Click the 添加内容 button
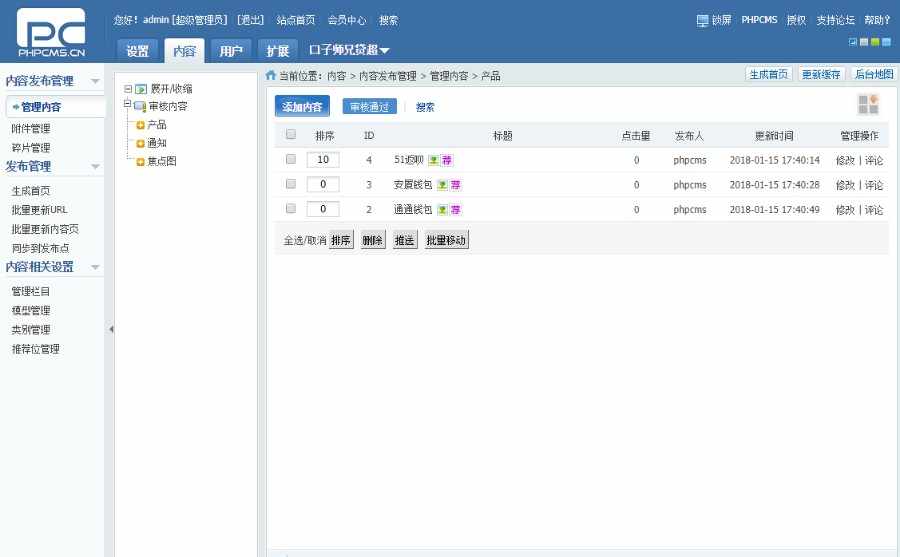900x557 pixels. click(302, 106)
